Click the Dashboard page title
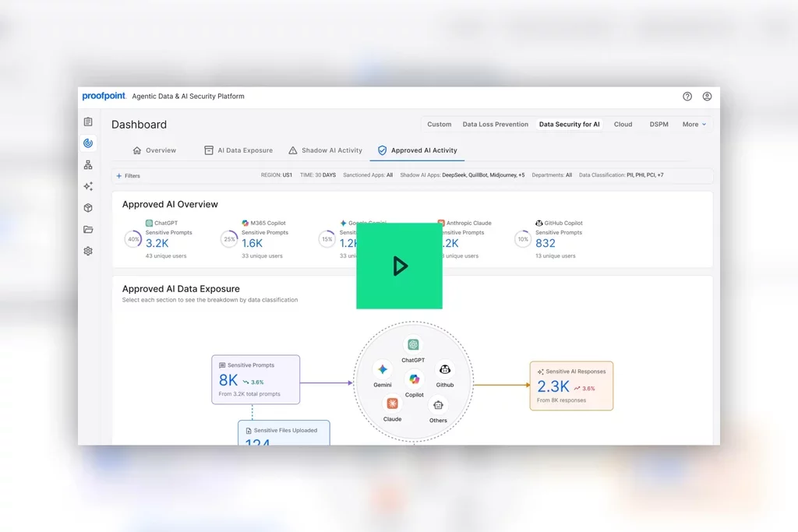 (x=139, y=124)
